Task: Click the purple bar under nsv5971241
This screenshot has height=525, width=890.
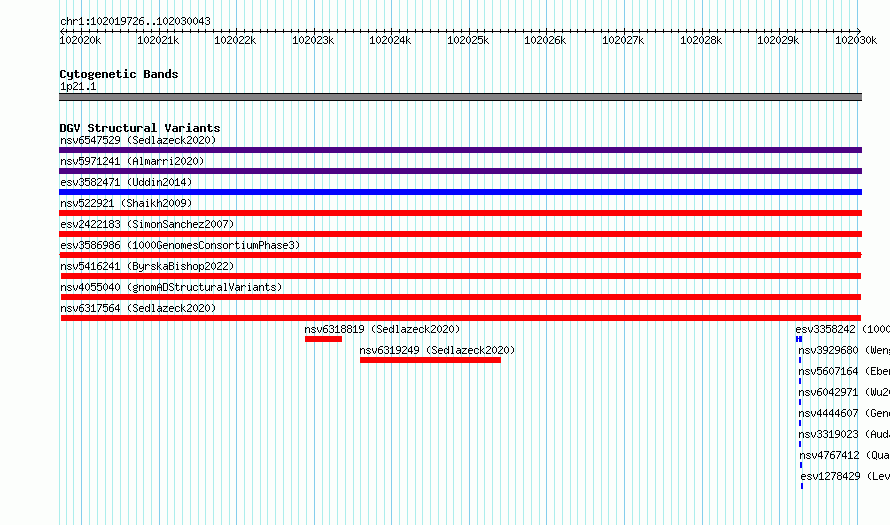Action: [x=460, y=171]
